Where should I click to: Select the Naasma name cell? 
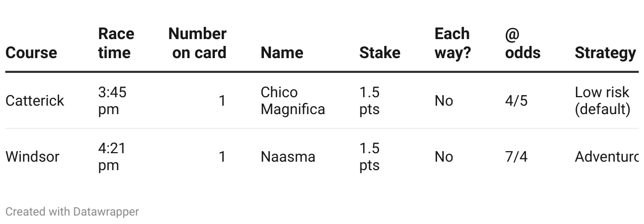point(288,157)
